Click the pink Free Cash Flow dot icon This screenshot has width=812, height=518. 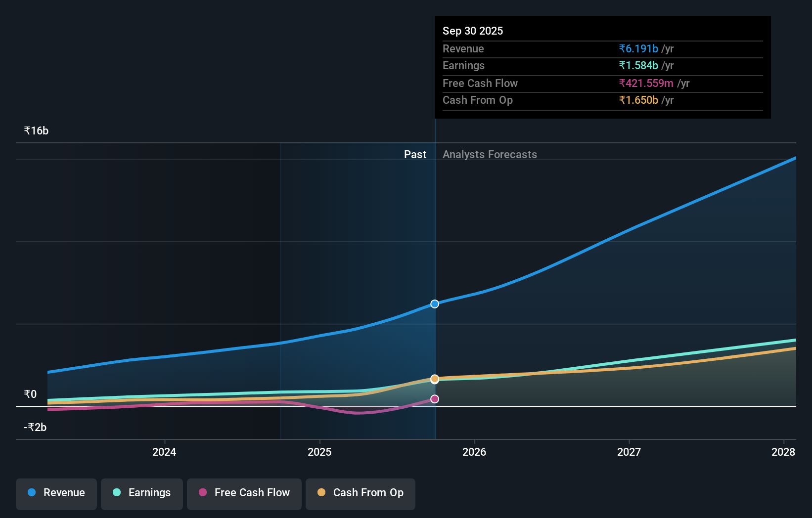pyautogui.click(x=202, y=492)
